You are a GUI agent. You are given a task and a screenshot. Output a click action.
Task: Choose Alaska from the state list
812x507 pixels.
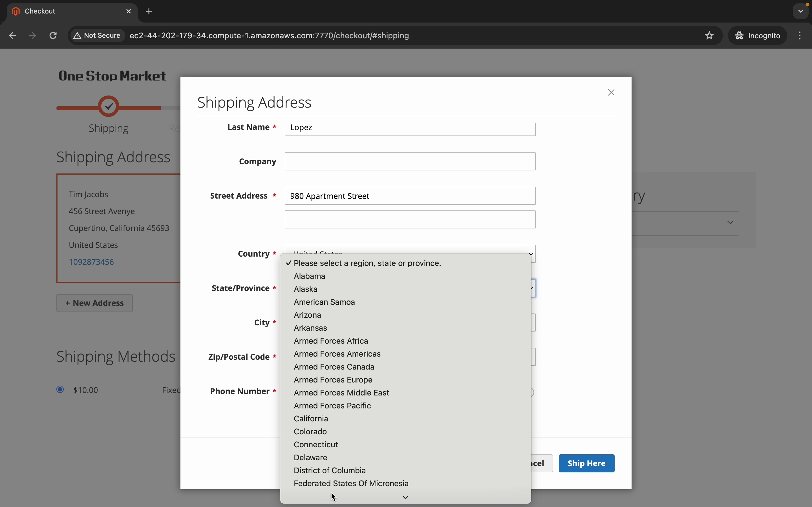tap(305, 289)
